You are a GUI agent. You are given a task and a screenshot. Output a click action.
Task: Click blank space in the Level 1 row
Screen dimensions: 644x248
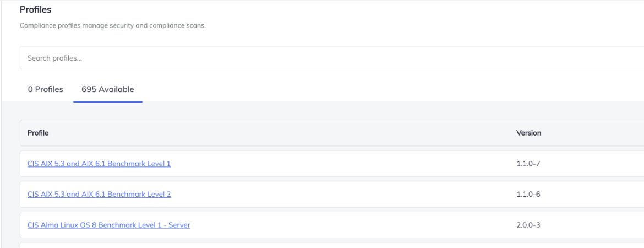(341, 164)
